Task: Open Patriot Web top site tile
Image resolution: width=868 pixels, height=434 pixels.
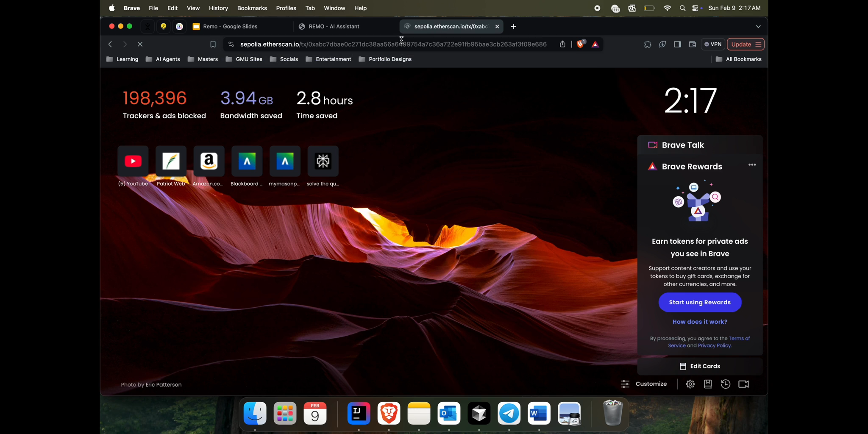Action: [x=171, y=161]
